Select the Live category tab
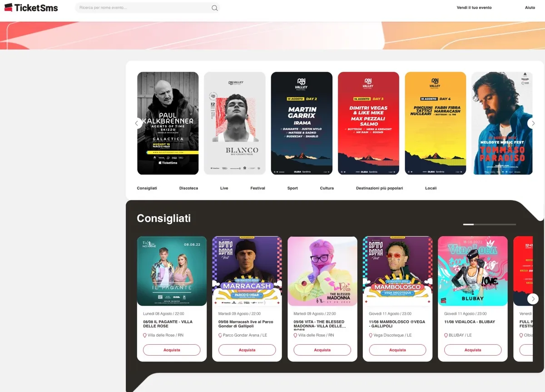 click(x=224, y=188)
